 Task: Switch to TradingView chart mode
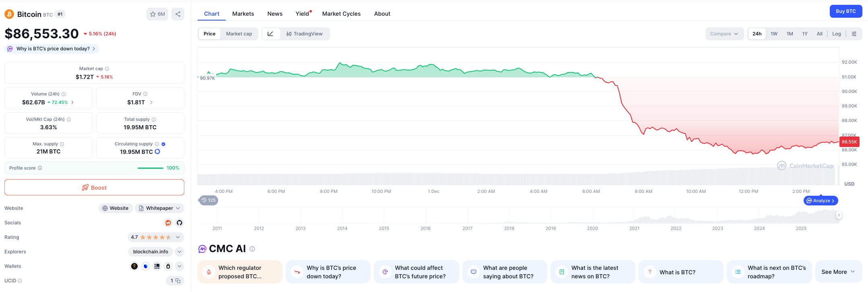click(305, 34)
